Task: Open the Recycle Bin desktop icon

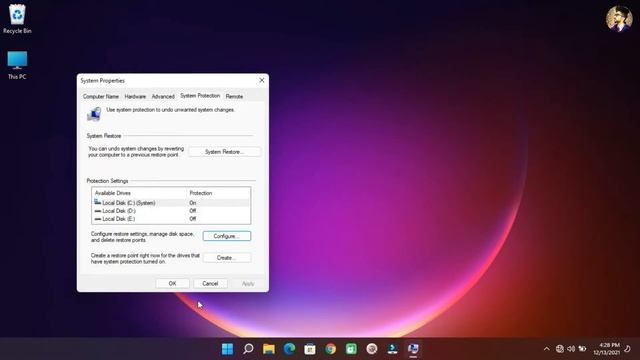Action: (x=17, y=19)
